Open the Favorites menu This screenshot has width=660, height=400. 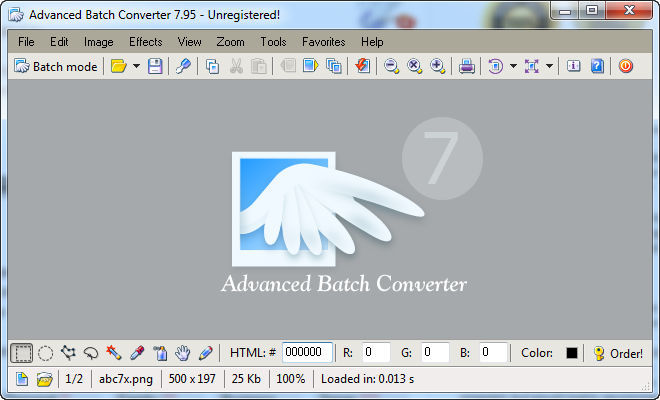pos(324,42)
